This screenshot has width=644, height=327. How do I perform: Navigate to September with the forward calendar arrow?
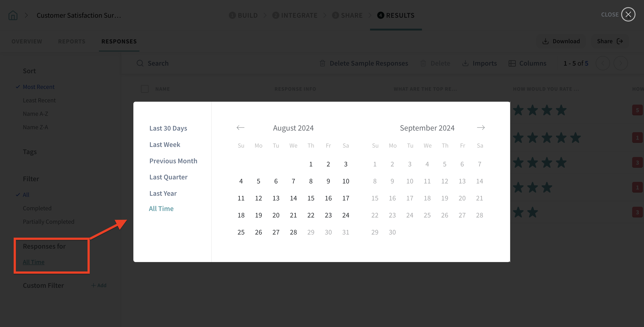(481, 128)
